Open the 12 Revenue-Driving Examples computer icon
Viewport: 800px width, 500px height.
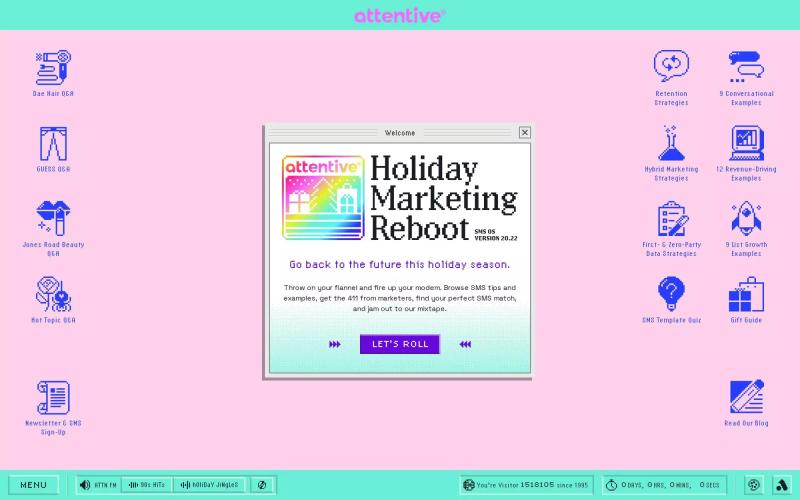746,143
